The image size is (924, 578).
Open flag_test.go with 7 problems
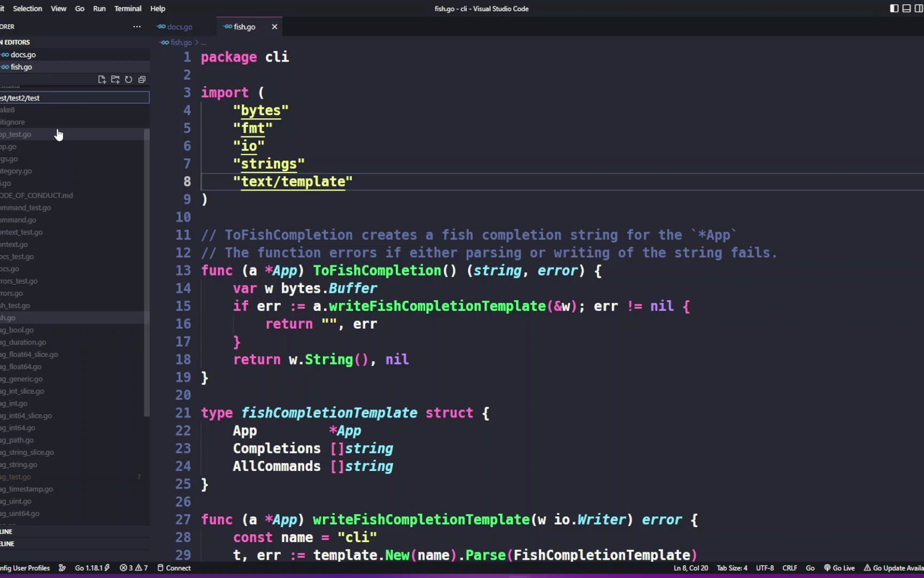pos(72,477)
